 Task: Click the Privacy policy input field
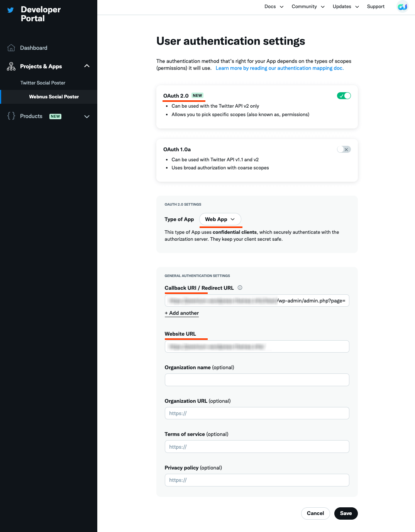coord(257,480)
